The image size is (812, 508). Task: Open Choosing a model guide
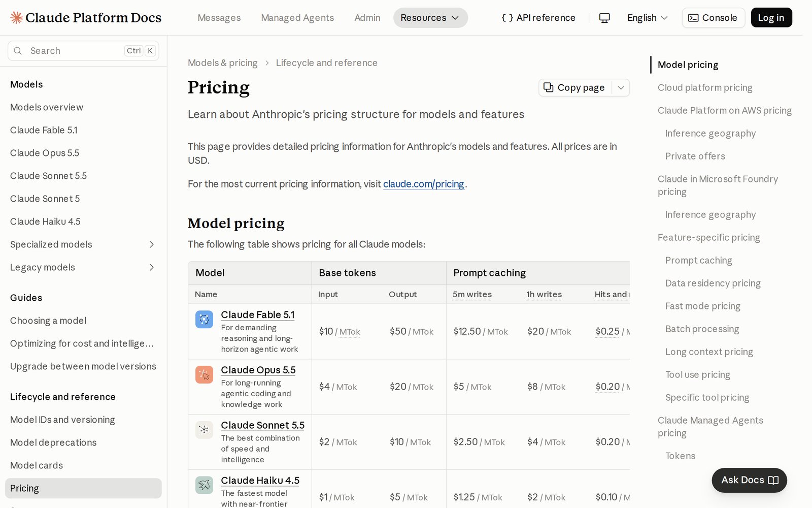click(x=48, y=321)
